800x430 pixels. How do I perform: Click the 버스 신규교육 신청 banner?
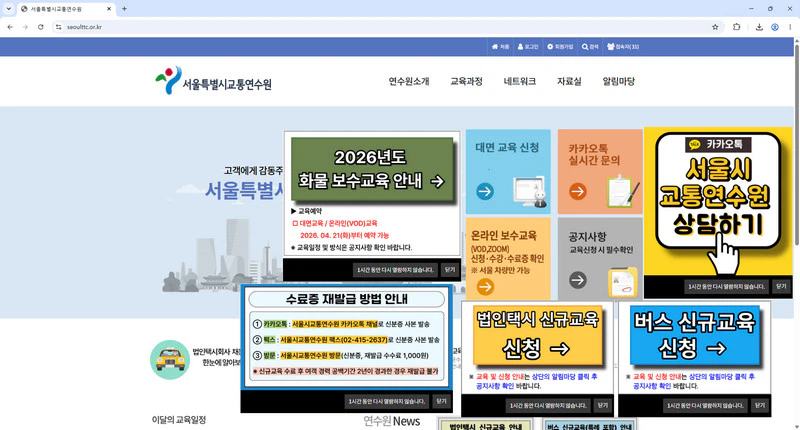click(x=694, y=336)
